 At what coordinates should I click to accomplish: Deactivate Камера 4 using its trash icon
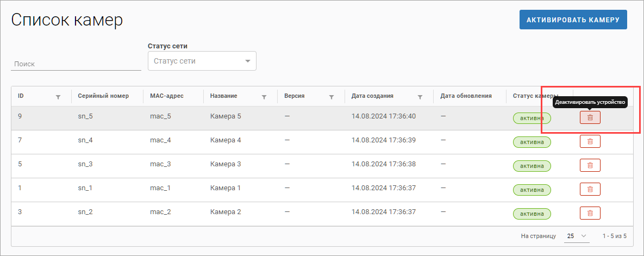[590, 141]
